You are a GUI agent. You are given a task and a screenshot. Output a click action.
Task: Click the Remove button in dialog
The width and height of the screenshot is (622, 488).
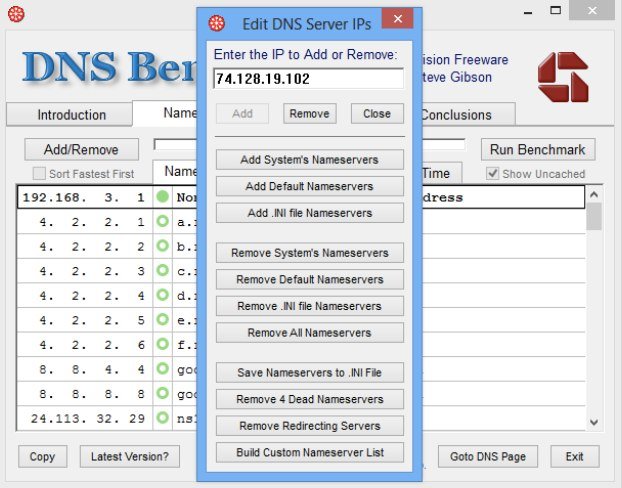[310, 114]
